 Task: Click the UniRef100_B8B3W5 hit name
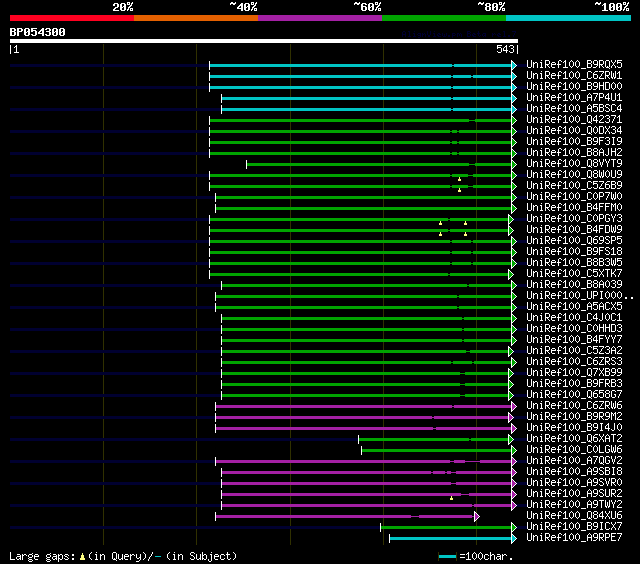[574, 263]
